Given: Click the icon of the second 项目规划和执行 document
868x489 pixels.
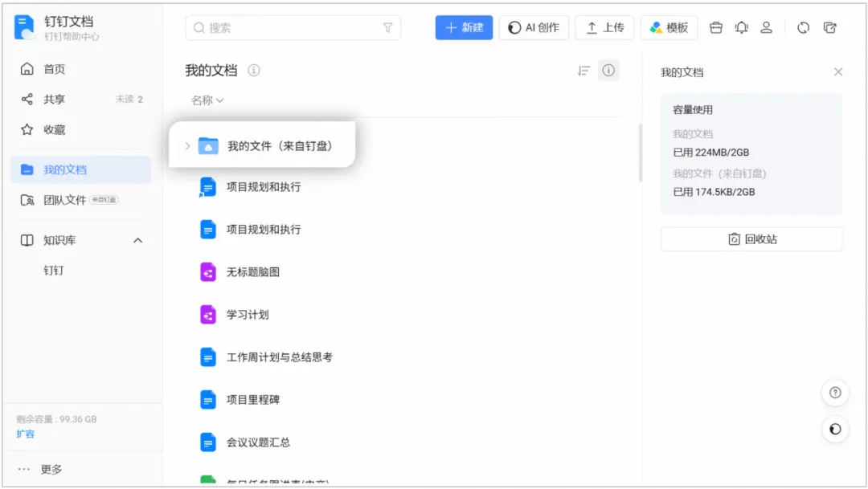Looking at the screenshot, I should (x=207, y=229).
